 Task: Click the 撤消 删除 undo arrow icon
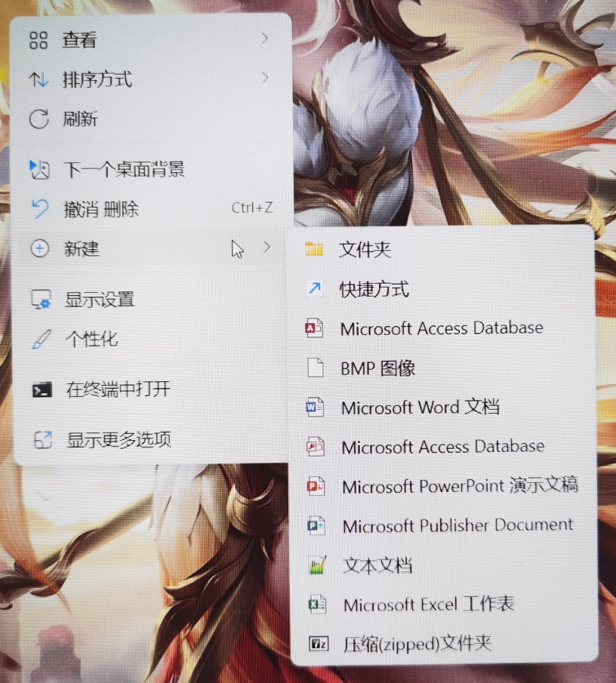pos(40,208)
